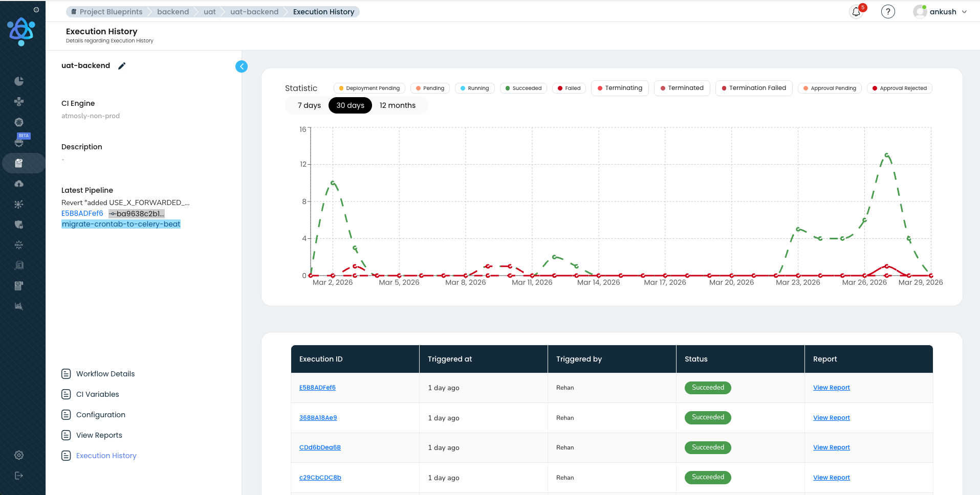The image size is (980, 495).
Task: Collapse the left panel with blue chevron
Action: pos(241,66)
